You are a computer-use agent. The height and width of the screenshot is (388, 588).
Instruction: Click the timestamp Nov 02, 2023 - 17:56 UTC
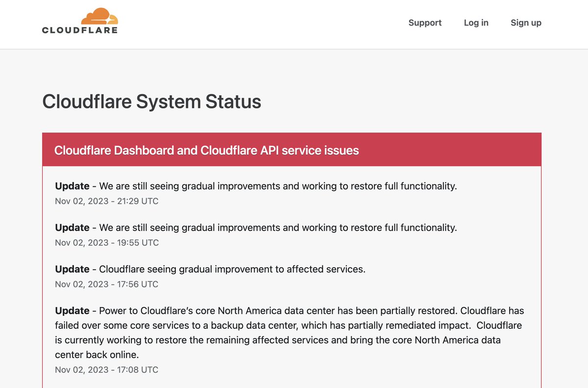pos(107,285)
